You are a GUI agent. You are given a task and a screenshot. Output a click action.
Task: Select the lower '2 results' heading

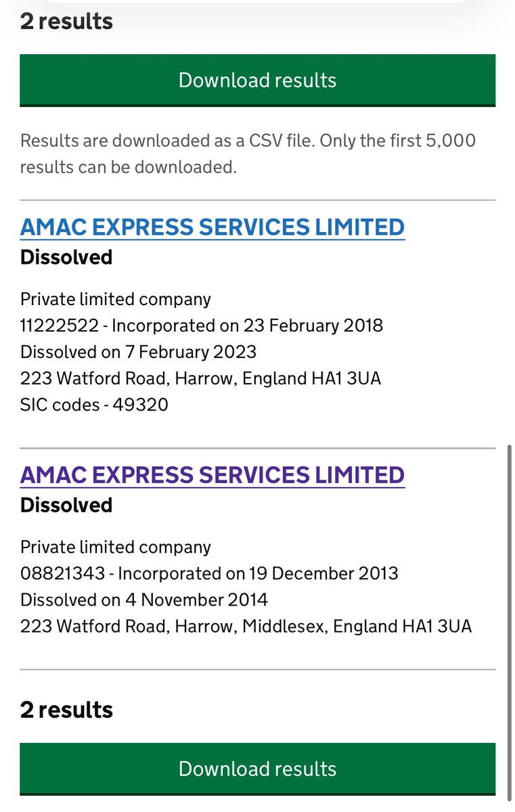(66, 709)
